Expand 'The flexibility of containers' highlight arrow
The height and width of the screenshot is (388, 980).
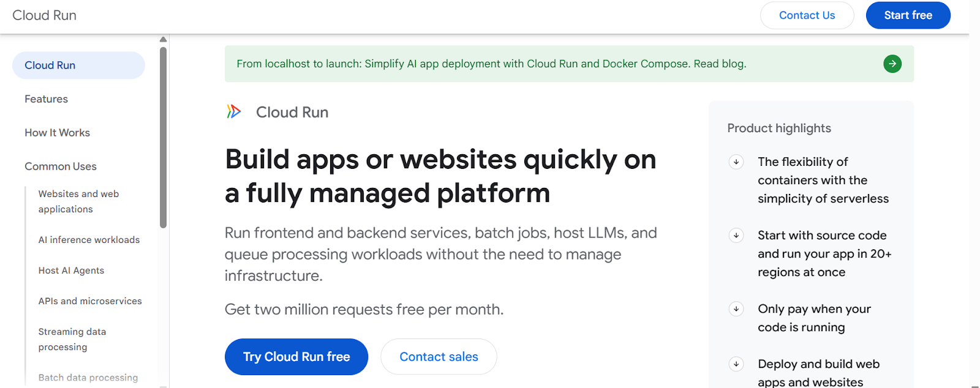tap(736, 162)
